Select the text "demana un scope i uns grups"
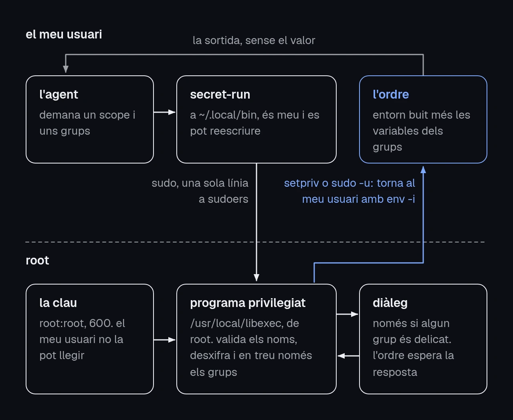The height and width of the screenshot is (420, 513). pyautogui.click(x=87, y=123)
